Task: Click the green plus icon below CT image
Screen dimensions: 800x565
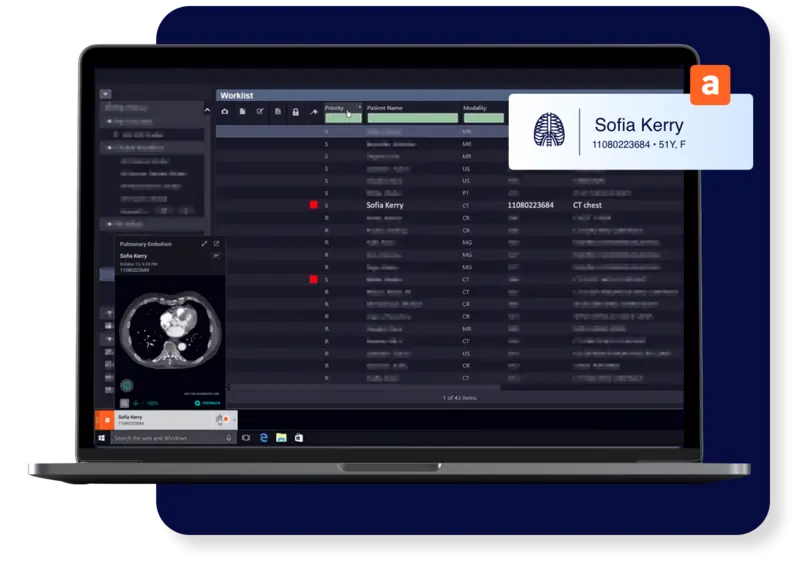Action: (136, 403)
